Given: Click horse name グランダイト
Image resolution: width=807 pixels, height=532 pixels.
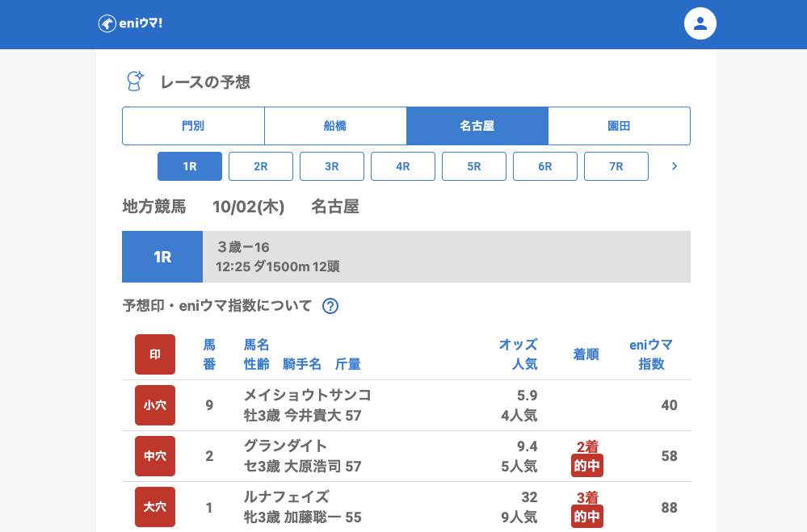Looking at the screenshot, I should (x=285, y=446).
